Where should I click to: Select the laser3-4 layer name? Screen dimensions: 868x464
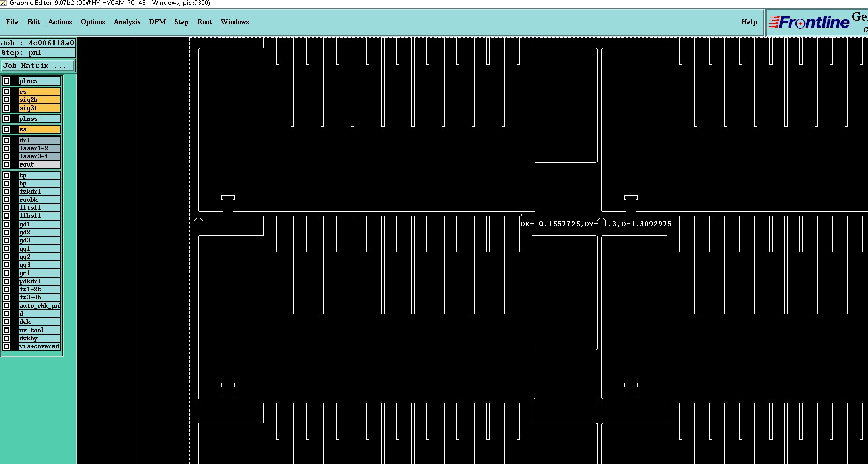coord(40,156)
